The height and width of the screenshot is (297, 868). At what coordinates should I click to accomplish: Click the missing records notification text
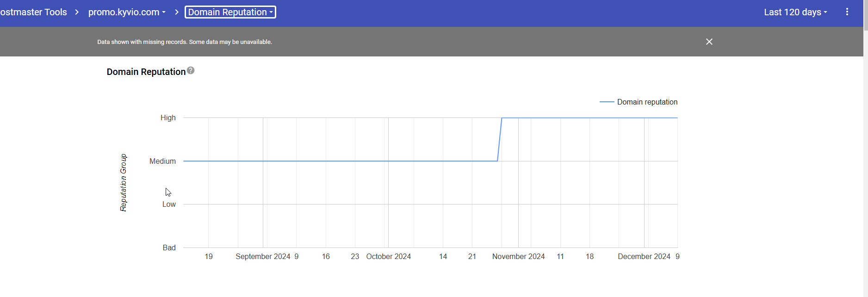[185, 42]
